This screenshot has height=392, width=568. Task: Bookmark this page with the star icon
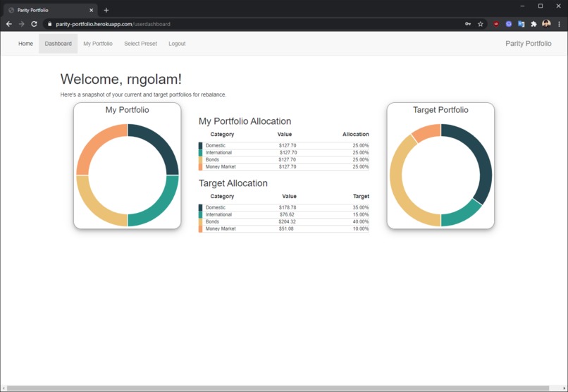pyautogui.click(x=481, y=24)
